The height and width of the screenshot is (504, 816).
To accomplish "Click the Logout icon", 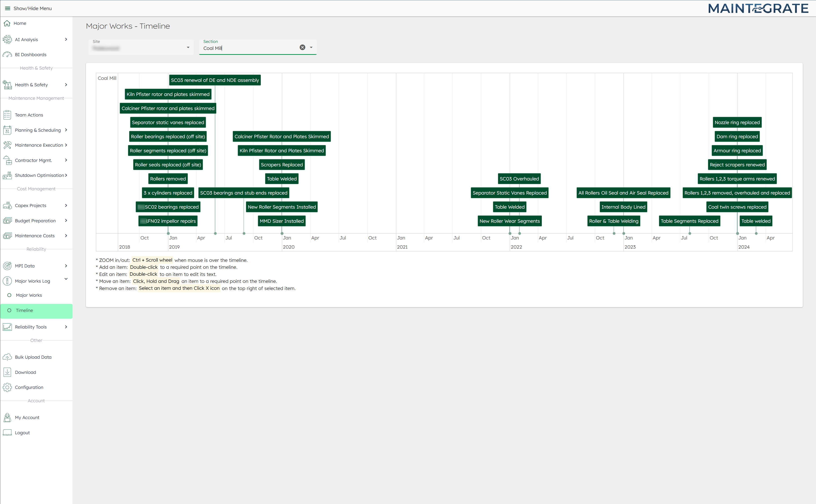I will (x=7, y=433).
